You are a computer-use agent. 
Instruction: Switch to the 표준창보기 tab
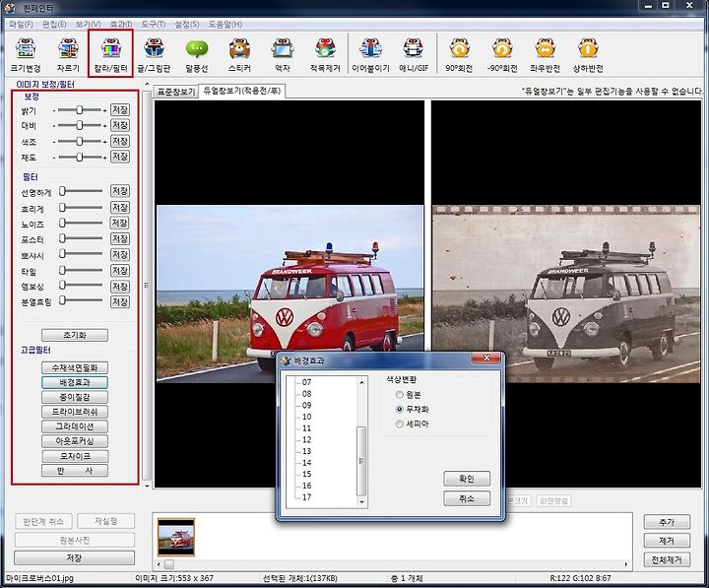click(x=176, y=92)
